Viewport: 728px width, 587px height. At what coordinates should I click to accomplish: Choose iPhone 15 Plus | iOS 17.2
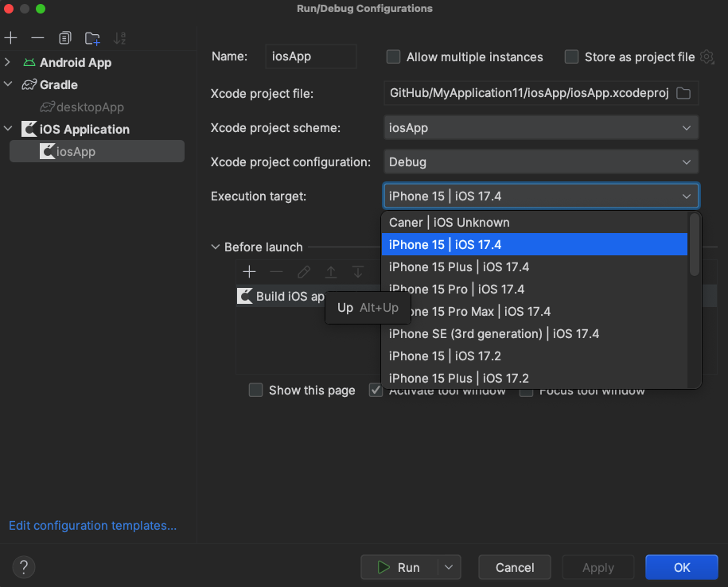(x=534, y=378)
